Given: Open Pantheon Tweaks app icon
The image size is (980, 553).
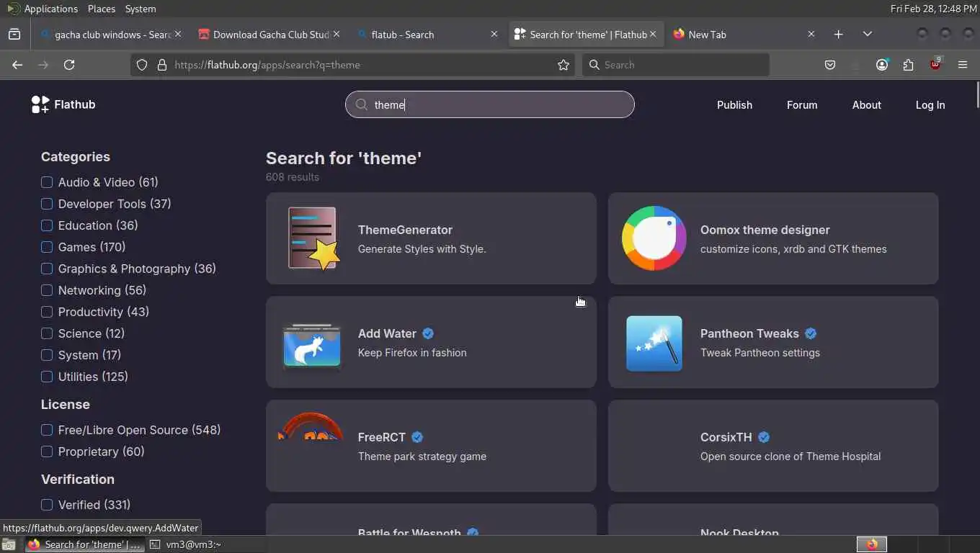Looking at the screenshot, I should (x=654, y=343).
